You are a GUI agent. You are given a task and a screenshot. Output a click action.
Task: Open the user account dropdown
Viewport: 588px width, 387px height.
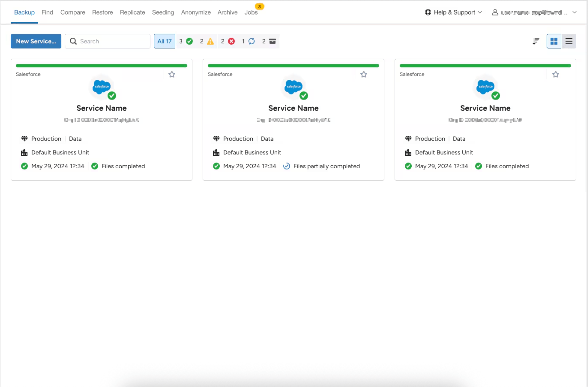575,12
